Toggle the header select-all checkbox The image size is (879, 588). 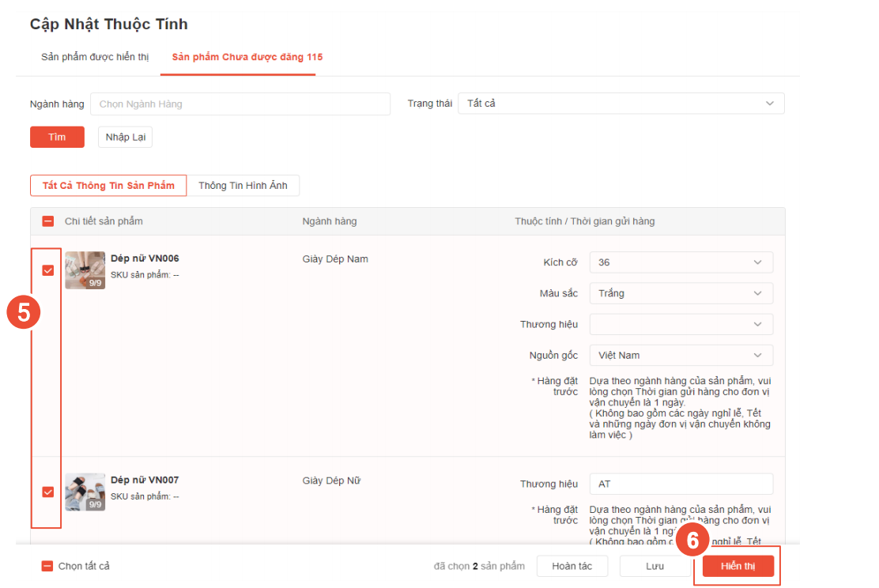[x=48, y=221]
